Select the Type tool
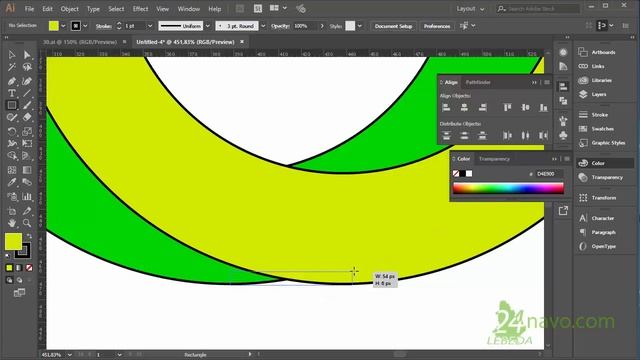640x360 pixels. [x=12, y=93]
